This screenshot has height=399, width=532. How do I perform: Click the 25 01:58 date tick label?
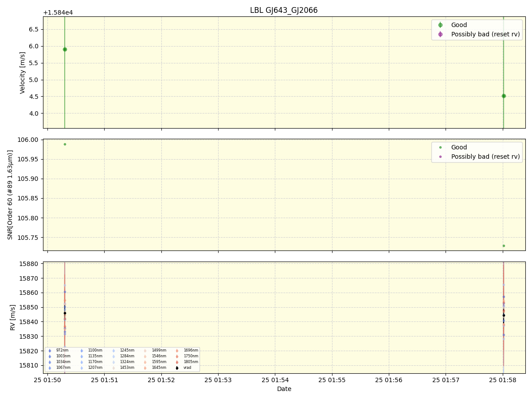(503, 380)
